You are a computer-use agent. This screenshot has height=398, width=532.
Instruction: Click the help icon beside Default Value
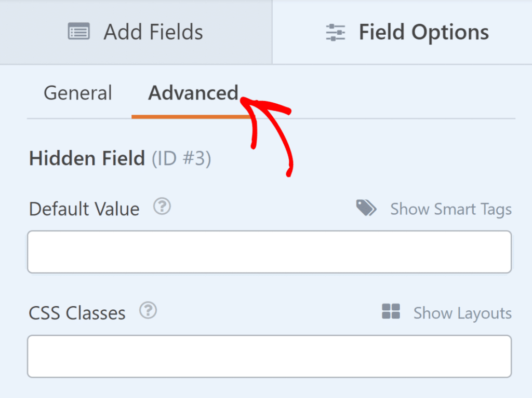click(162, 207)
